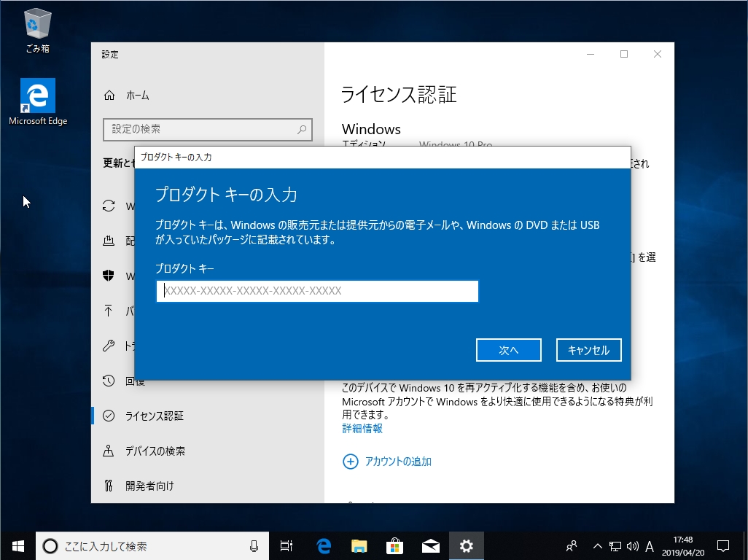Open the Action Center notification icon

pyautogui.click(x=722, y=545)
